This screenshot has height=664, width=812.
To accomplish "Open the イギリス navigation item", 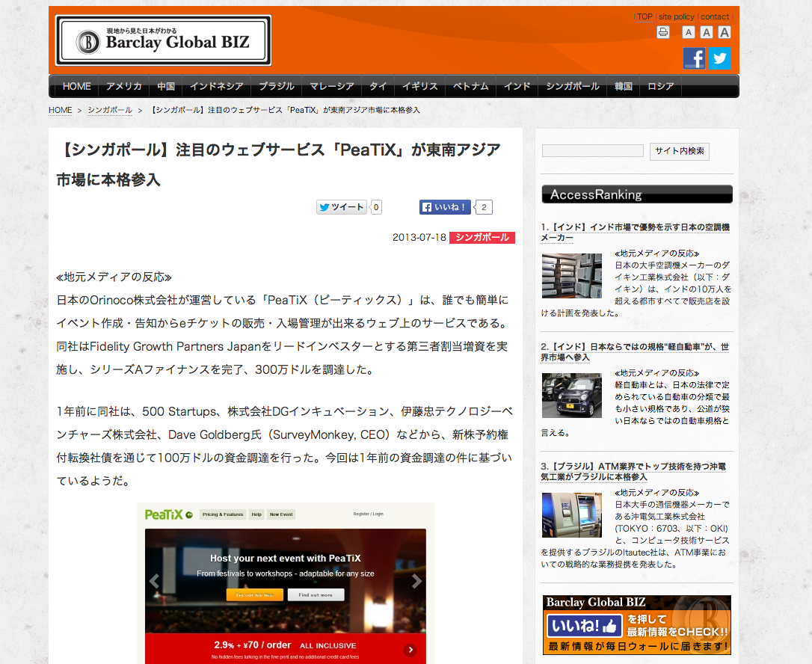I will [420, 86].
